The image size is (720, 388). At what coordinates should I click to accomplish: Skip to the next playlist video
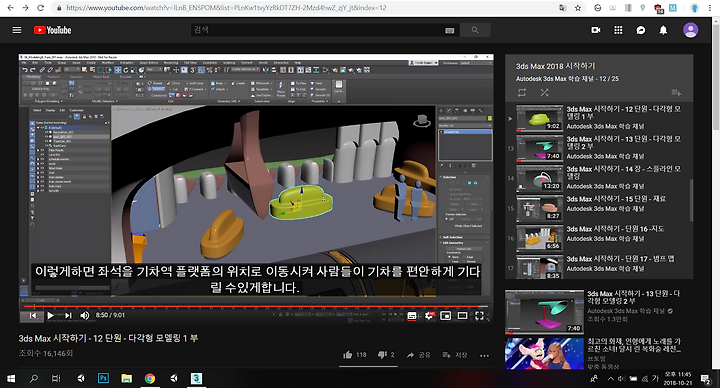pyautogui.click(x=68, y=315)
